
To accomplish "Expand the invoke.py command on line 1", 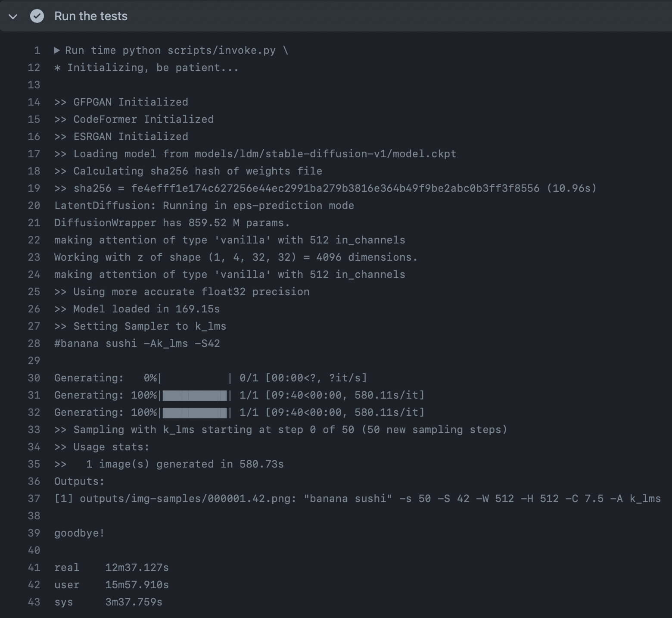I will tap(56, 50).
